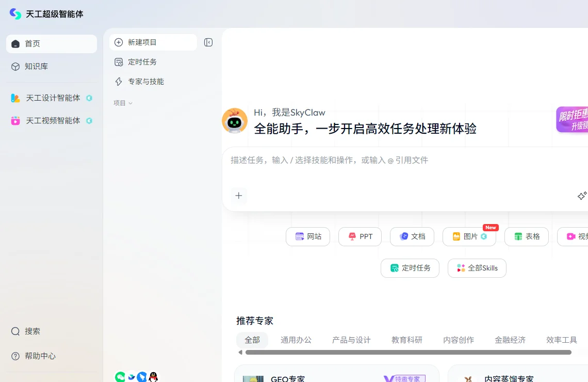Select the 网站 skill chip

[x=308, y=236]
